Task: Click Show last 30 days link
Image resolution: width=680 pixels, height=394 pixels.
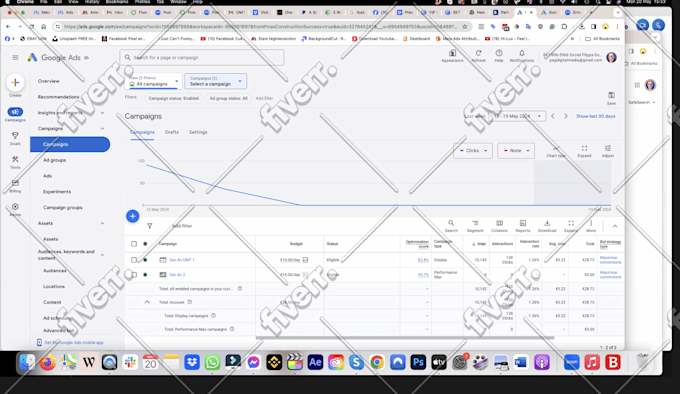Action: (x=595, y=116)
